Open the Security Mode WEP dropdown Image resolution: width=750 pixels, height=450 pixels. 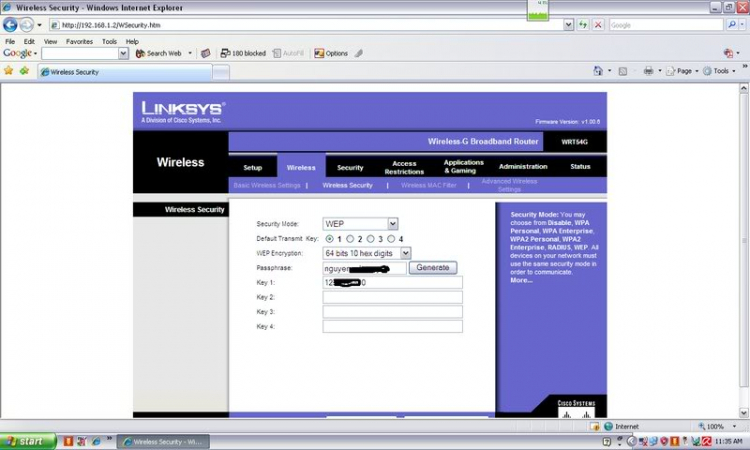pyautogui.click(x=393, y=223)
